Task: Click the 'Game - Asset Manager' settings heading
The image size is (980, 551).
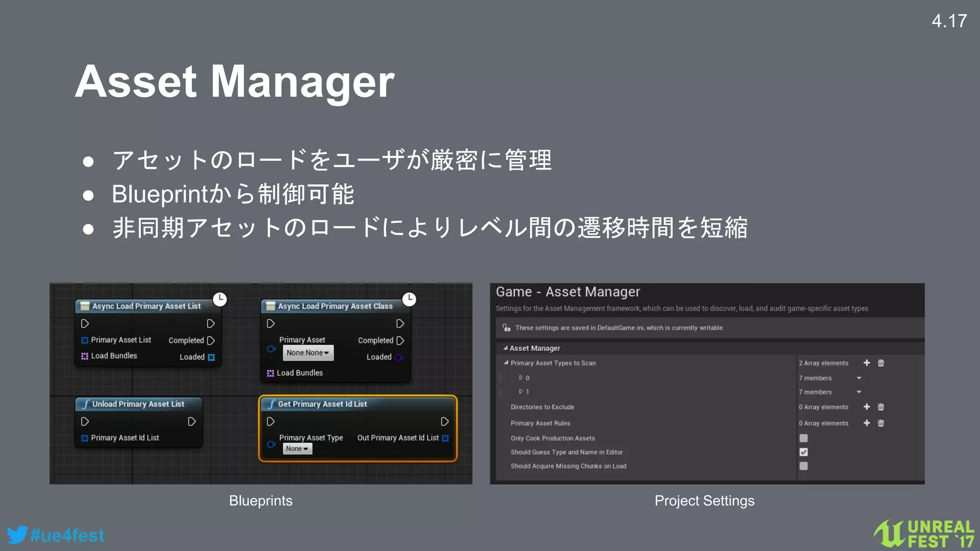Action: point(568,292)
